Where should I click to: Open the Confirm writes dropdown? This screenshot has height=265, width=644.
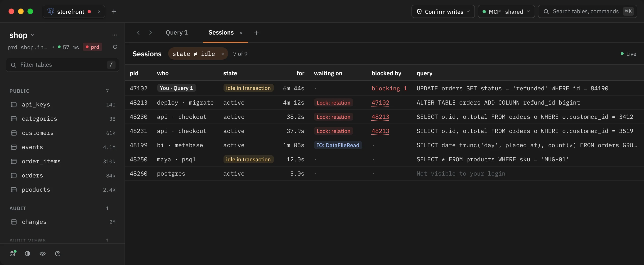coord(443,12)
